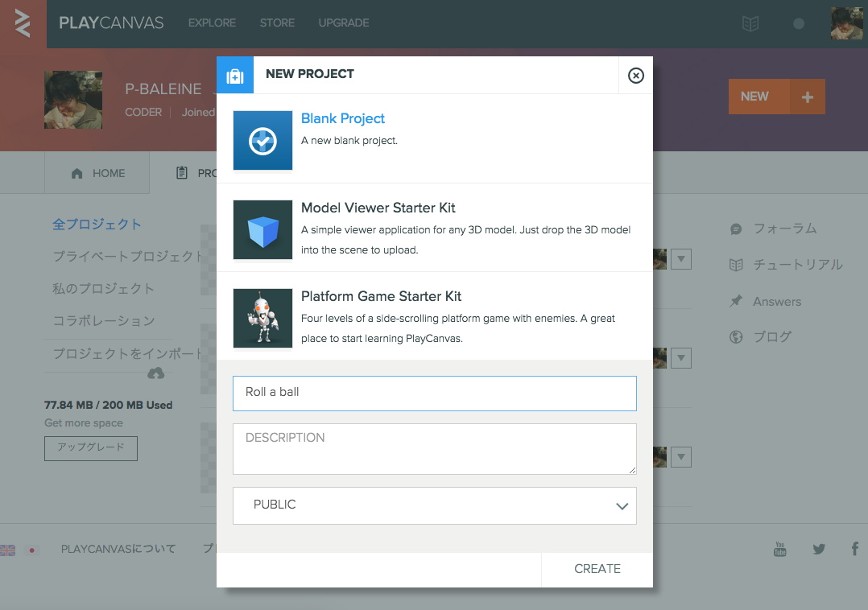Pick the Platform Game Starter Kit robot icon
Viewport: 868px width, 610px height.
point(262,319)
